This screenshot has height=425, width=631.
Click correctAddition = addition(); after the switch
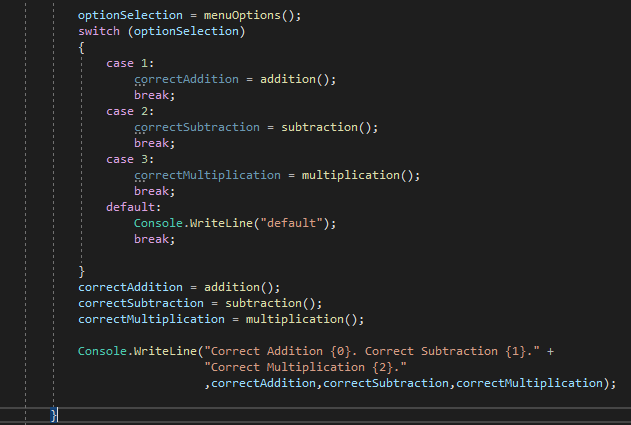179,287
